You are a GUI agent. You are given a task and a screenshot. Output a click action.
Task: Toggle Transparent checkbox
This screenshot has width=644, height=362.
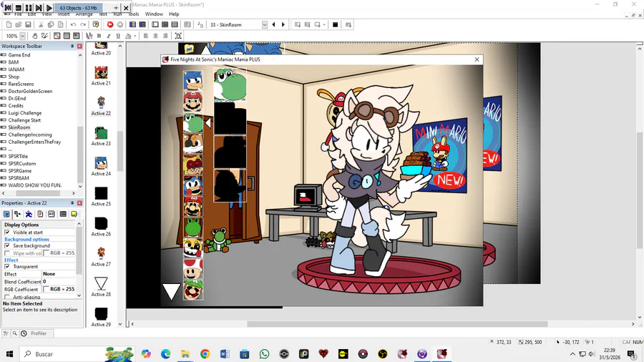(x=7, y=266)
